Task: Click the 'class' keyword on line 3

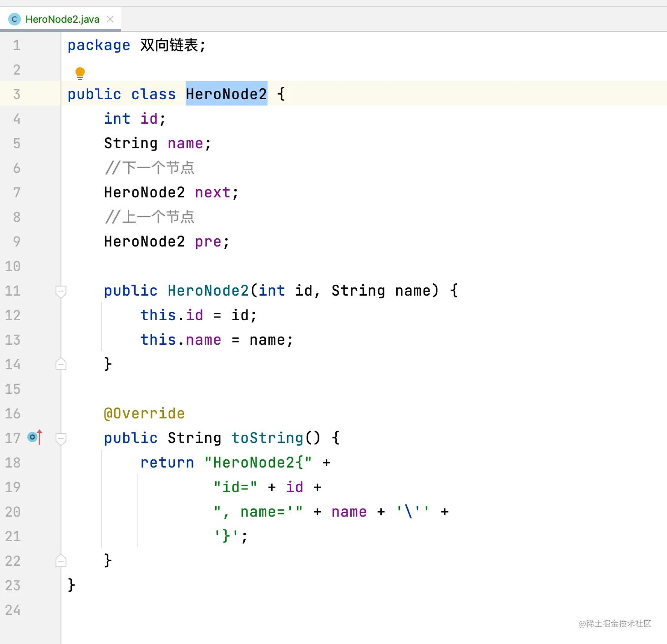Action: tap(153, 94)
